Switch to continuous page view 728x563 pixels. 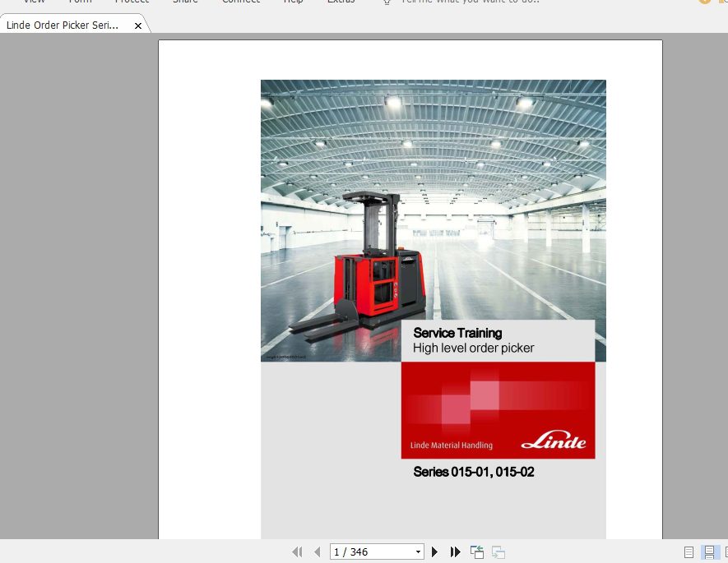click(x=709, y=551)
